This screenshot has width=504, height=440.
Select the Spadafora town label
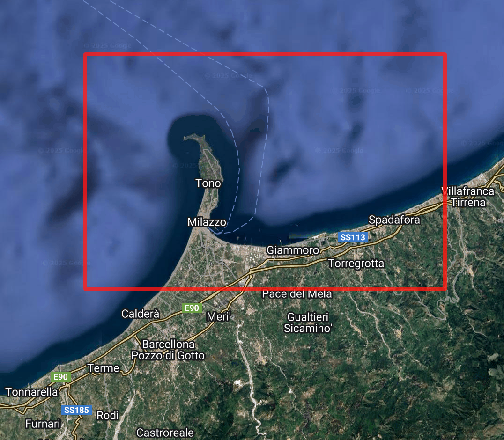click(x=394, y=220)
